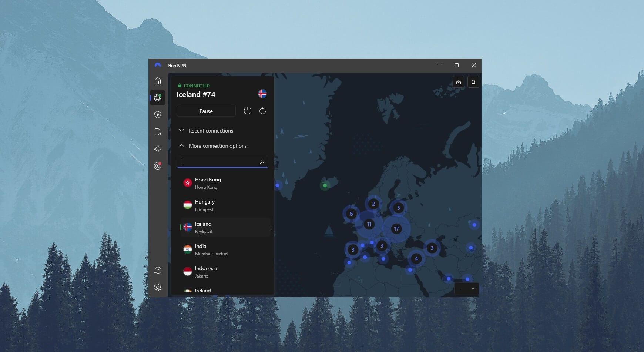This screenshot has height=352, width=644.
Task: Select Iceland Reykjavik from the list
Action: point(225,228)
